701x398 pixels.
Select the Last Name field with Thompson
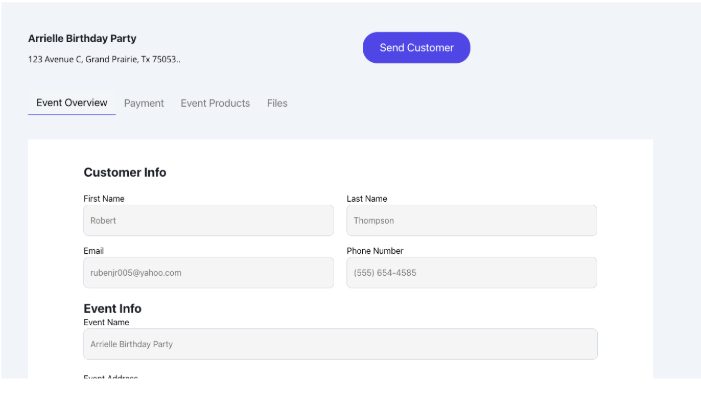point(471,220)
